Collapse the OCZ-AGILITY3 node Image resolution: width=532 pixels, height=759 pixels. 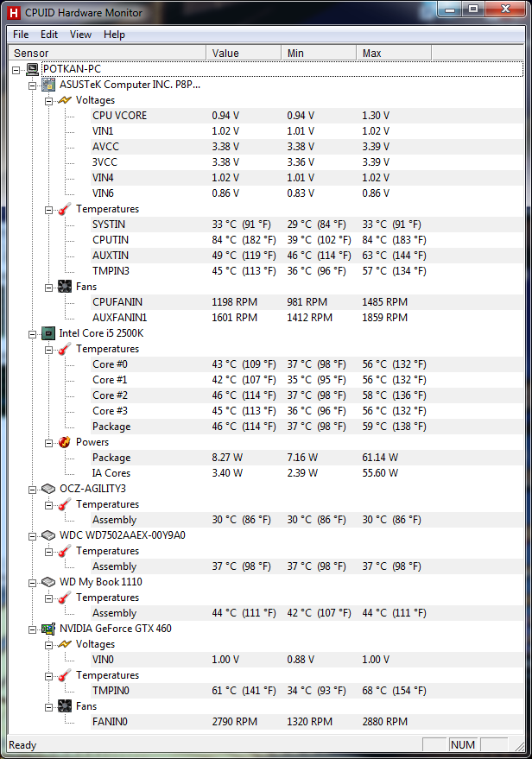pos(33,490)
